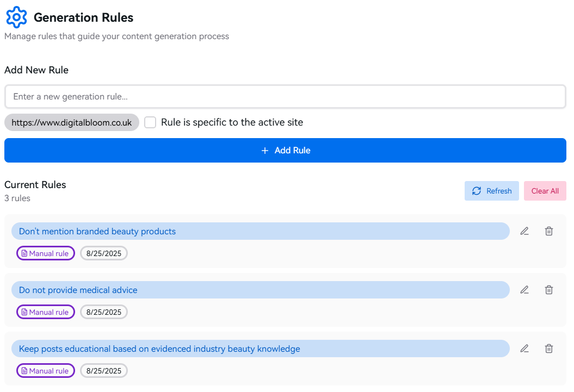Click Manual rule tag on medical advice rule

[46, 312]
